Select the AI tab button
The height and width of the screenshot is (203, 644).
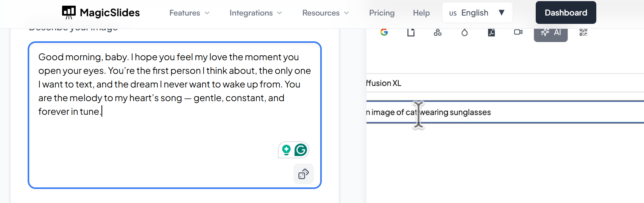coord(551,33)
